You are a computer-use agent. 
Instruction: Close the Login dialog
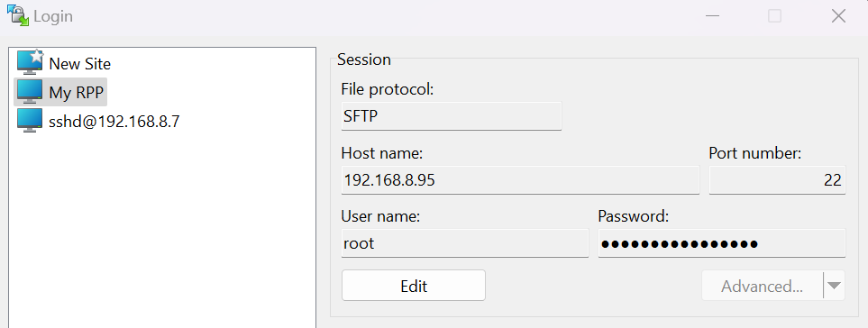point(838,16)
